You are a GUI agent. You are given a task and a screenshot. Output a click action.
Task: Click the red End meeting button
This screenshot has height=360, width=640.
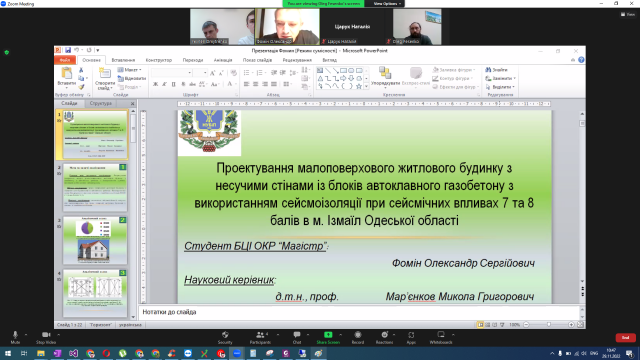(x=625, y=338)
